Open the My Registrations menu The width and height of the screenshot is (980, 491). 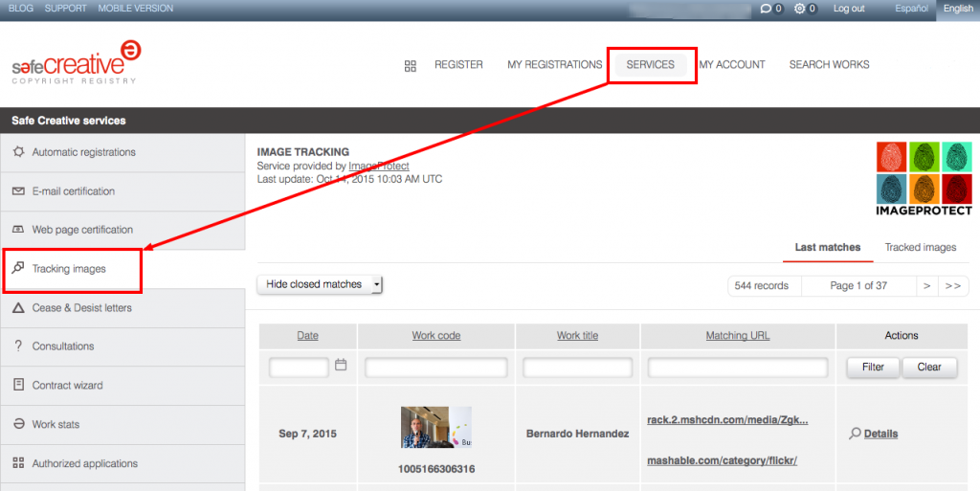(x=554, y=65)
